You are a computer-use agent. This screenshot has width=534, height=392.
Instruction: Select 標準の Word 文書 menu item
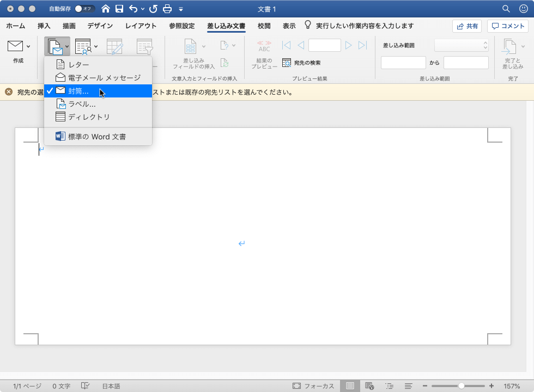click(98, 137)
